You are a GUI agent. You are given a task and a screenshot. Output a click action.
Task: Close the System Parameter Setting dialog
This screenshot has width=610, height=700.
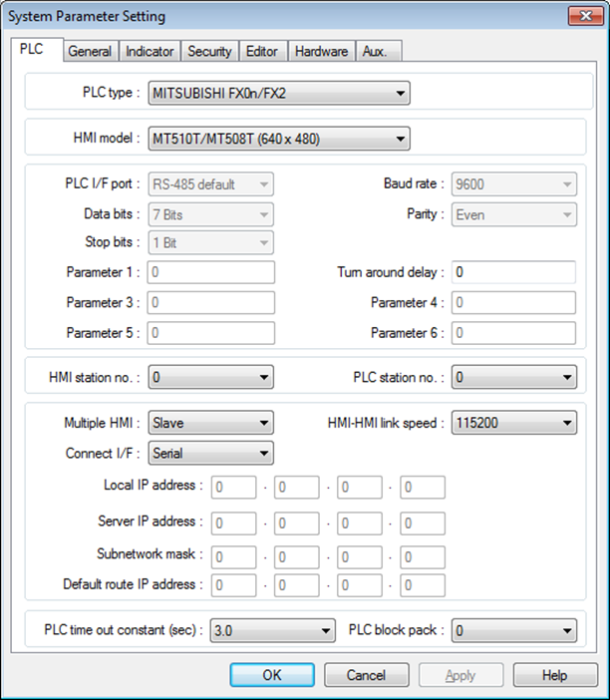coord(586,16)
